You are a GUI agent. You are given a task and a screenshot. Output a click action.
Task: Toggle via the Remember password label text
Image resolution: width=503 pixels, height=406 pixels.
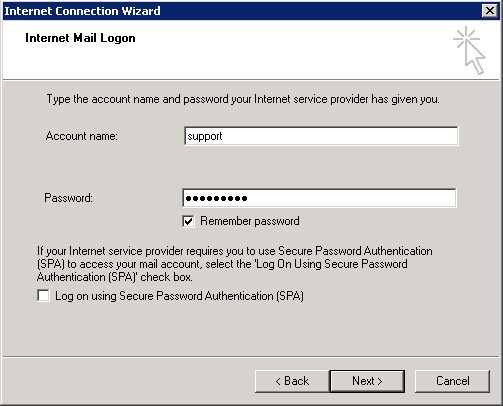(x=250, y=221)
